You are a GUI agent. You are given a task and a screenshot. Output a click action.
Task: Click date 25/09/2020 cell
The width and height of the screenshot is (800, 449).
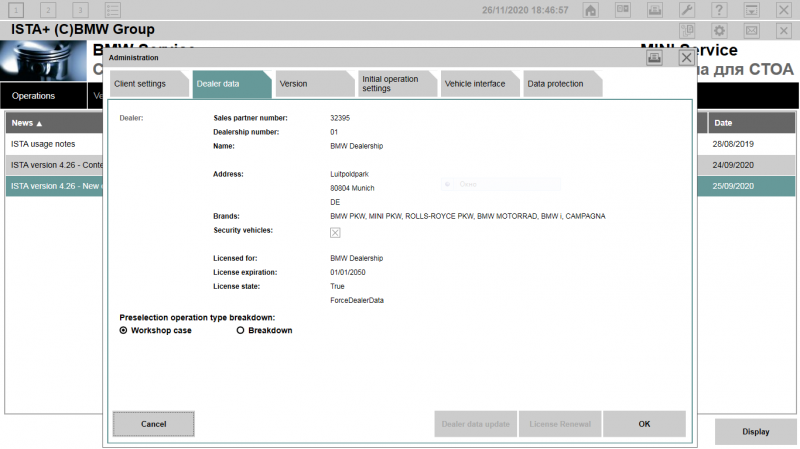click(x=733, y=186)
